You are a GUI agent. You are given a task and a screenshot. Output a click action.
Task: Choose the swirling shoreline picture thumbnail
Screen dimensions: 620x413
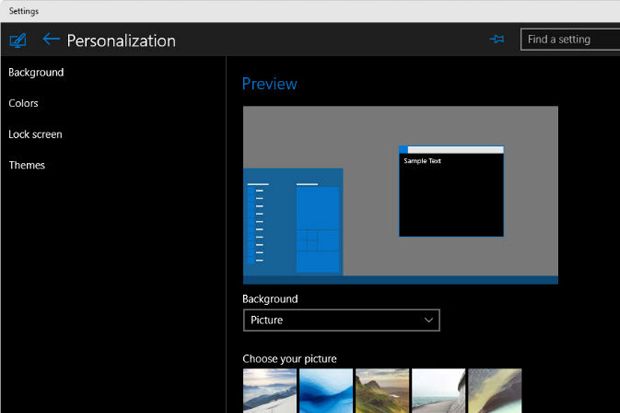click(495, 391)
